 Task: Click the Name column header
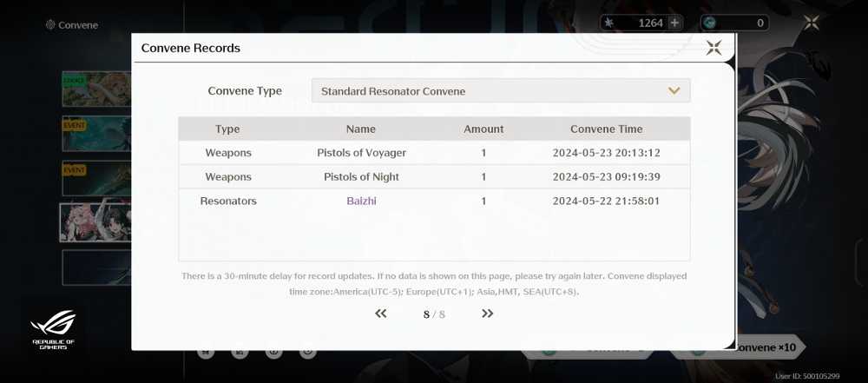click(361, 129)
